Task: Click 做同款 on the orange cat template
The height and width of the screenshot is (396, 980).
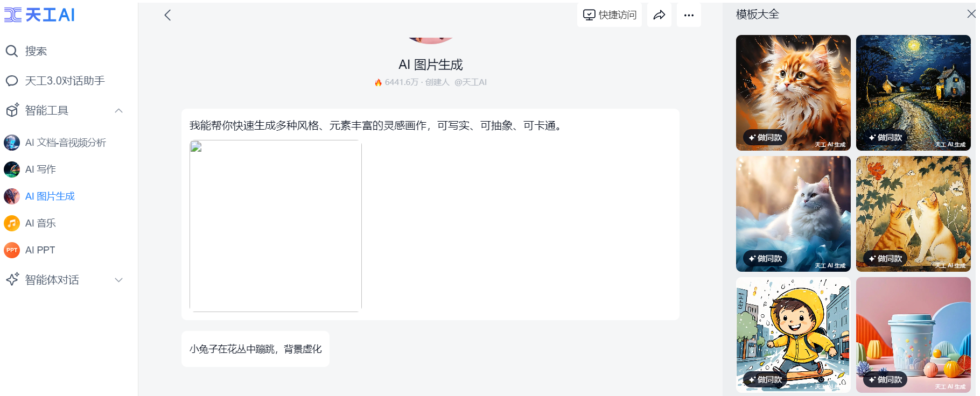Action: (766, 137)
